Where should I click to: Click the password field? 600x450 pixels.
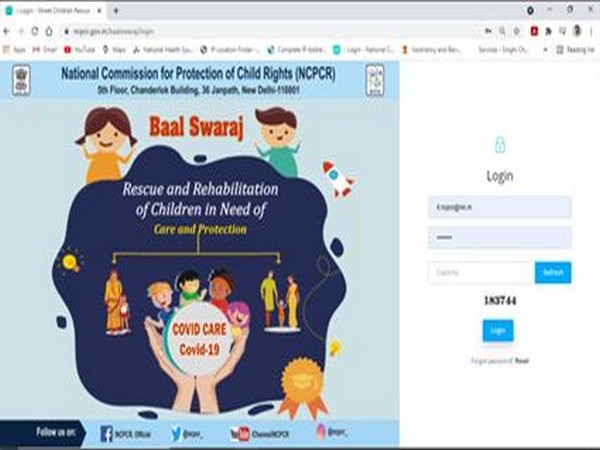(x=499, y=237)
